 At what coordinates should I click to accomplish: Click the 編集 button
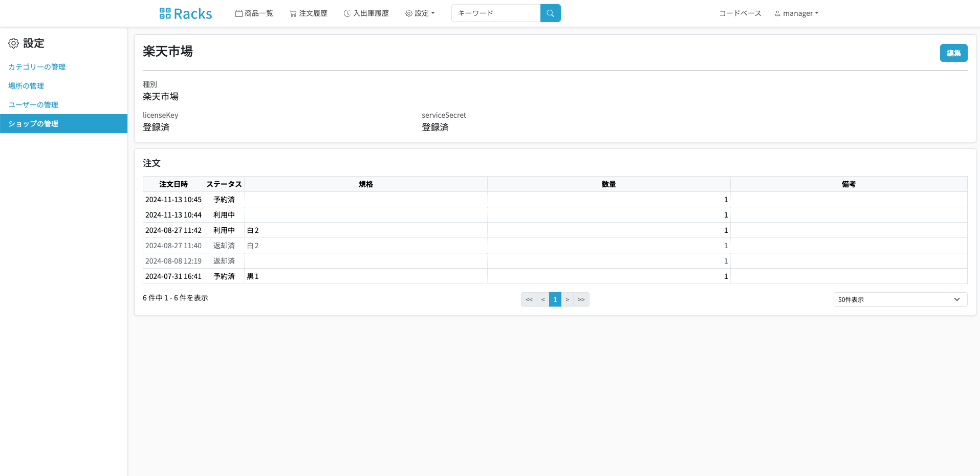[x=953, y=53]
